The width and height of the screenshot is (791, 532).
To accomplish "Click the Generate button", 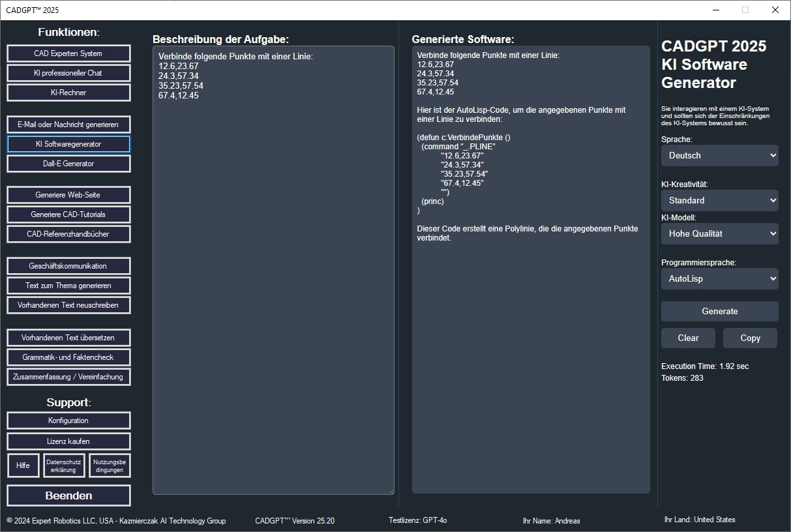I will click(720, 311).
